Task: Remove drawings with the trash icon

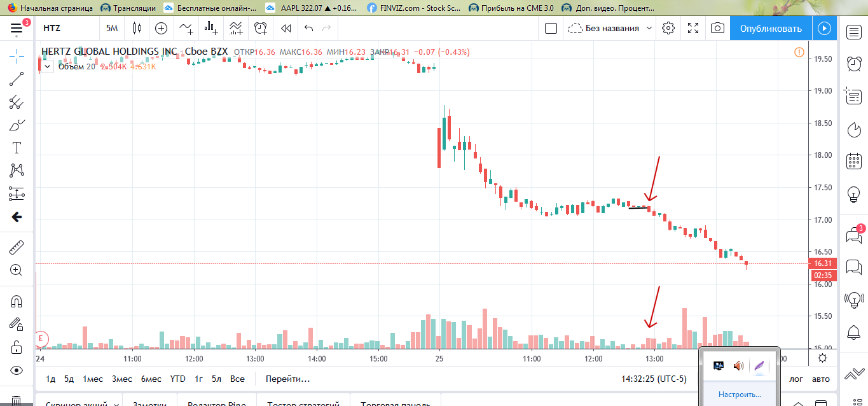Action: point(17,400)
